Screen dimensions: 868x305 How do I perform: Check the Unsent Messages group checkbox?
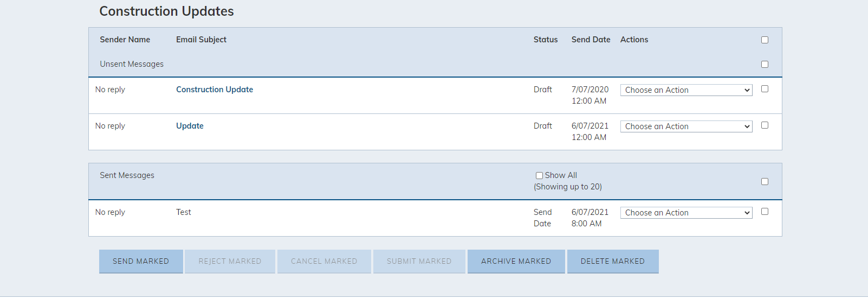765,64
